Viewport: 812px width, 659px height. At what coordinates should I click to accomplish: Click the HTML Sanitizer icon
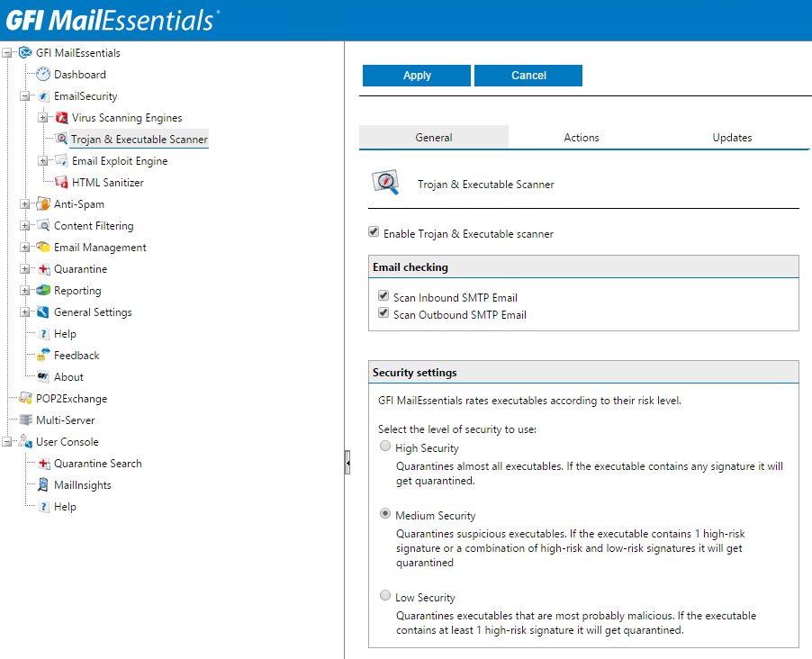[x=61, y=183]
